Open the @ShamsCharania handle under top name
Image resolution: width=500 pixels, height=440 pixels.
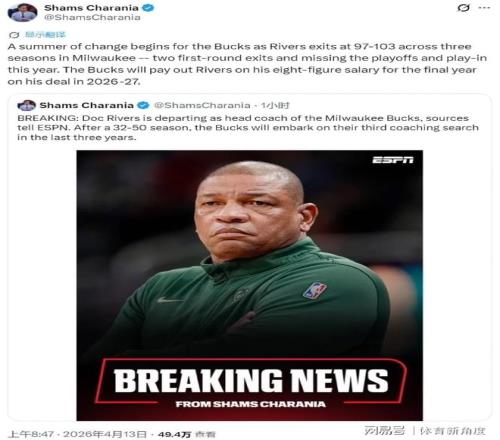[x=92, y=17]
